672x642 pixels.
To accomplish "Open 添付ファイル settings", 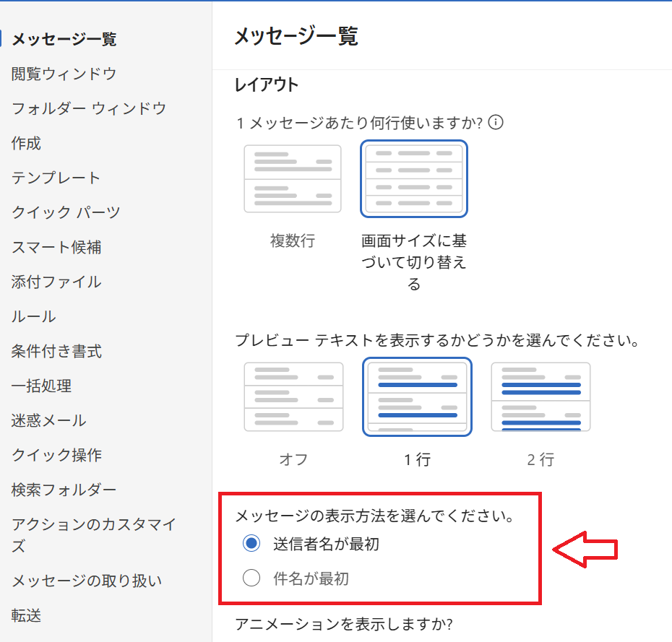I will (56, 282).
